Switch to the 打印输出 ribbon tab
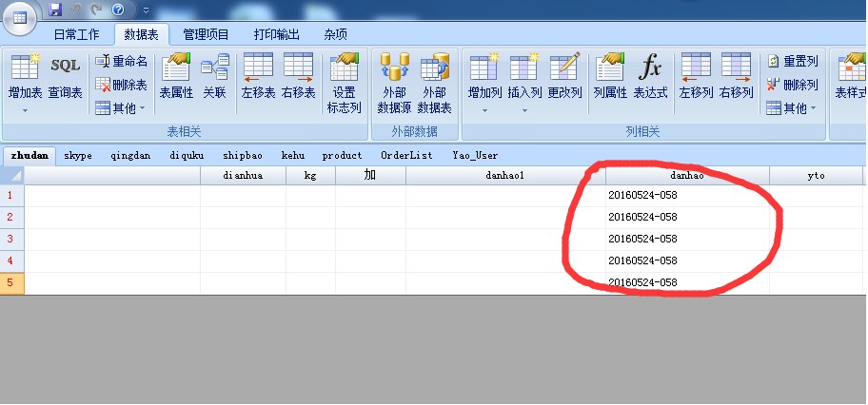The height and width of the screenshot is (405, 868). pos(276,34)
